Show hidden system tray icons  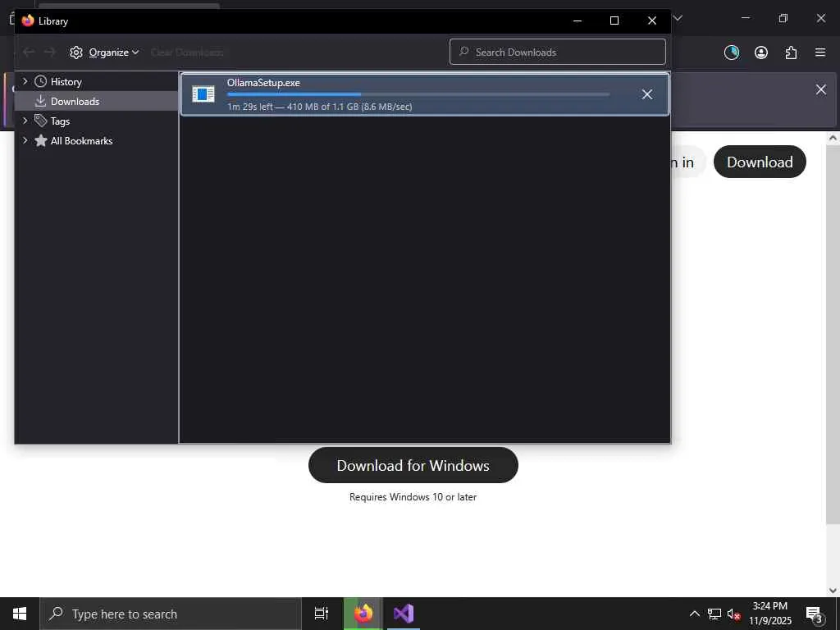tap(694, 614)
